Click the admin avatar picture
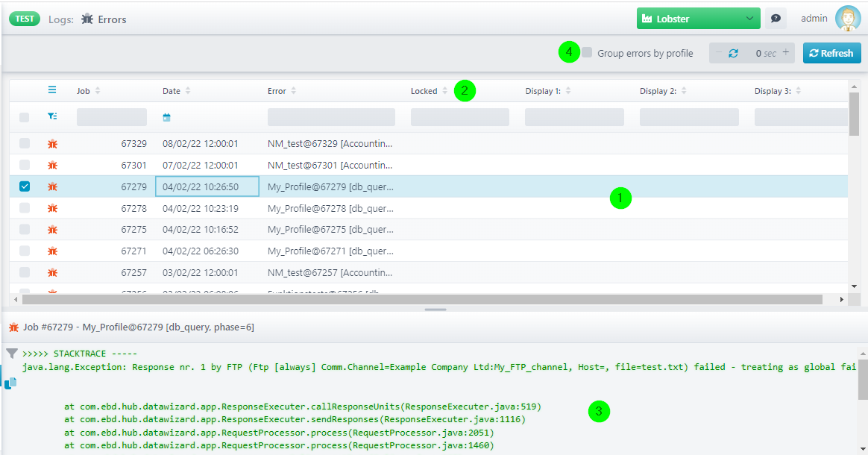The width and height of the screenshot is (868, 455). [x=848, y=18]
